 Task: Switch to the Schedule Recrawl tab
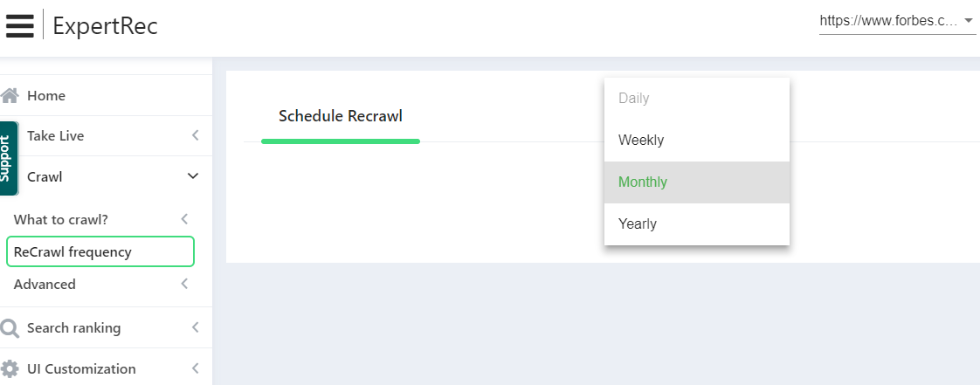pos(341,116)
